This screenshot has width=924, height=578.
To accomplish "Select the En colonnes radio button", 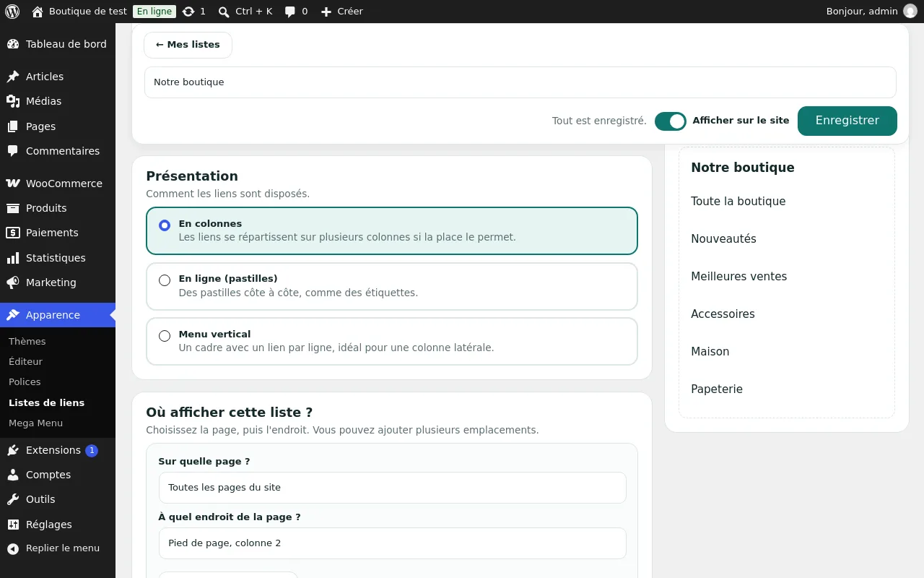I will (165, 225).
